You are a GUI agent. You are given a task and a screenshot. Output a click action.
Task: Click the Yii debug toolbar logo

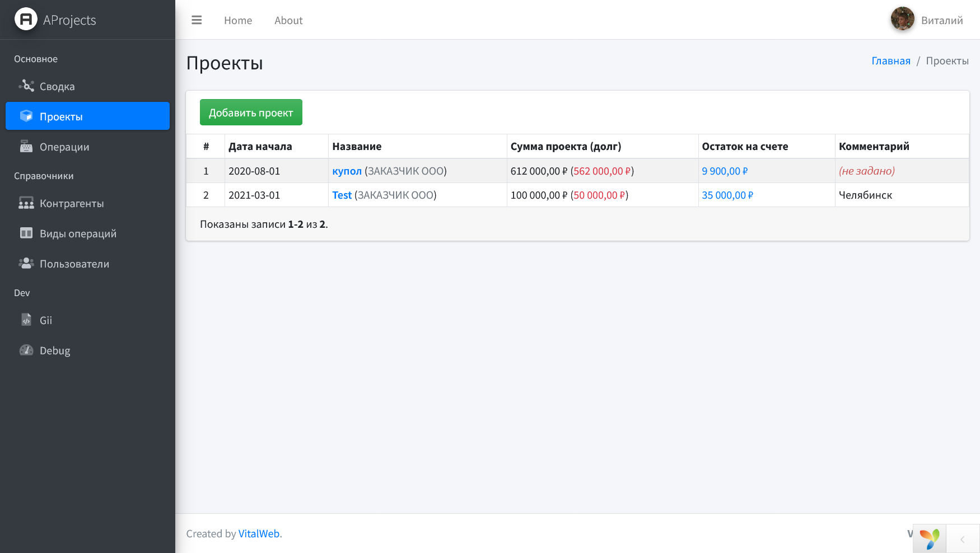click(930, 539)
